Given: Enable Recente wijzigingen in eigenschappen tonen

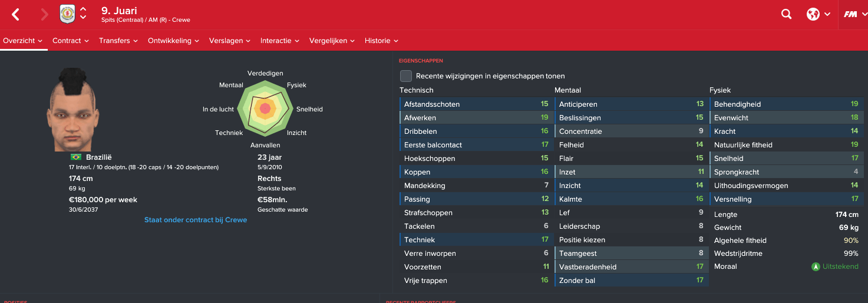Looking at the screenshot, I should [x=406, y=76].
